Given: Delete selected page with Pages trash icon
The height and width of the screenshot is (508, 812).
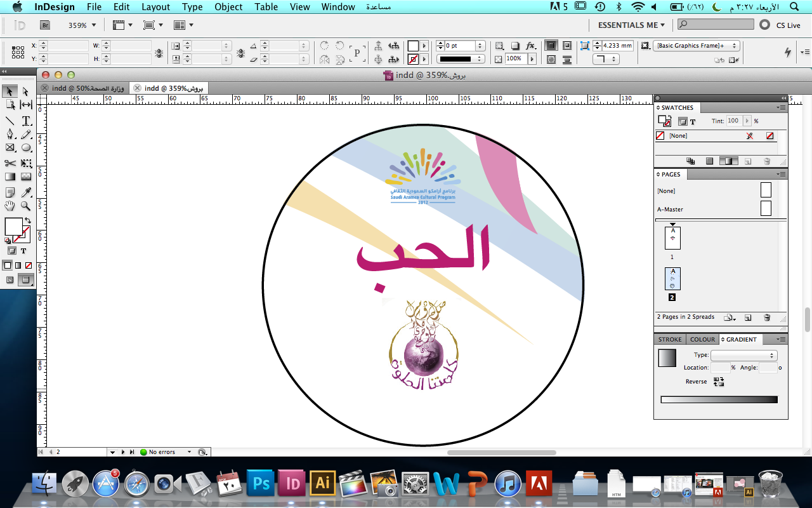Looking at the screenshot, I should click(x=767, y=317).
